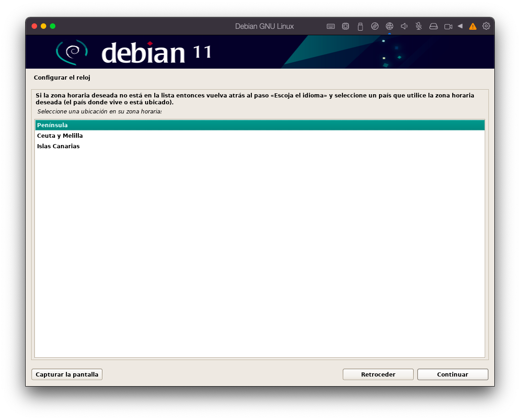Open the VM settings gear

(486, 26)
